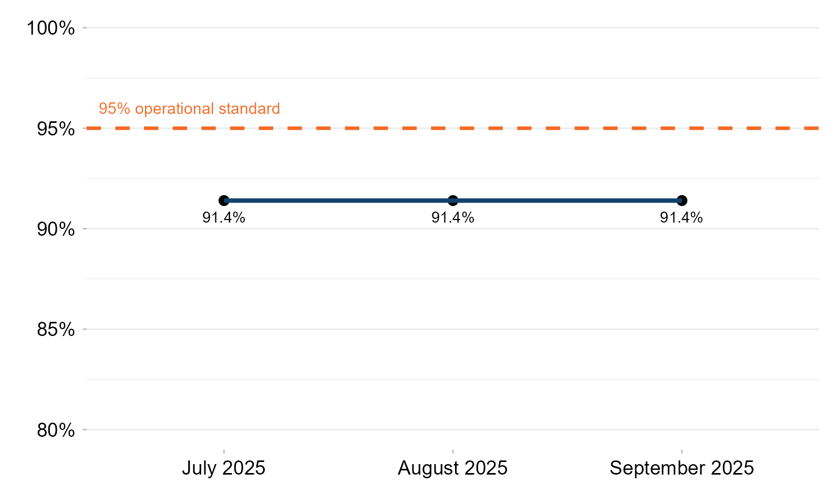Select the "July 2025" x-axis label
The height and width of the screenshot is (504, 827).
click(x=224, y=468)
